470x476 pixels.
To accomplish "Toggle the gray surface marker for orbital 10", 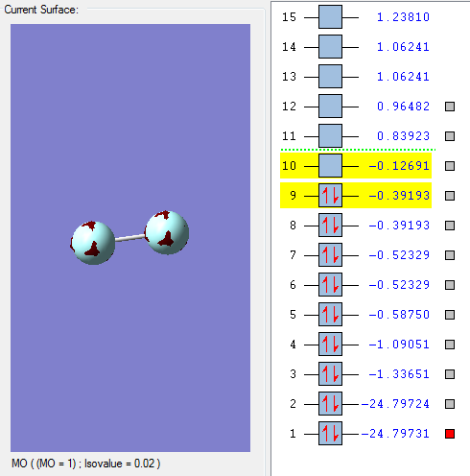I will (x=450, y=166).
